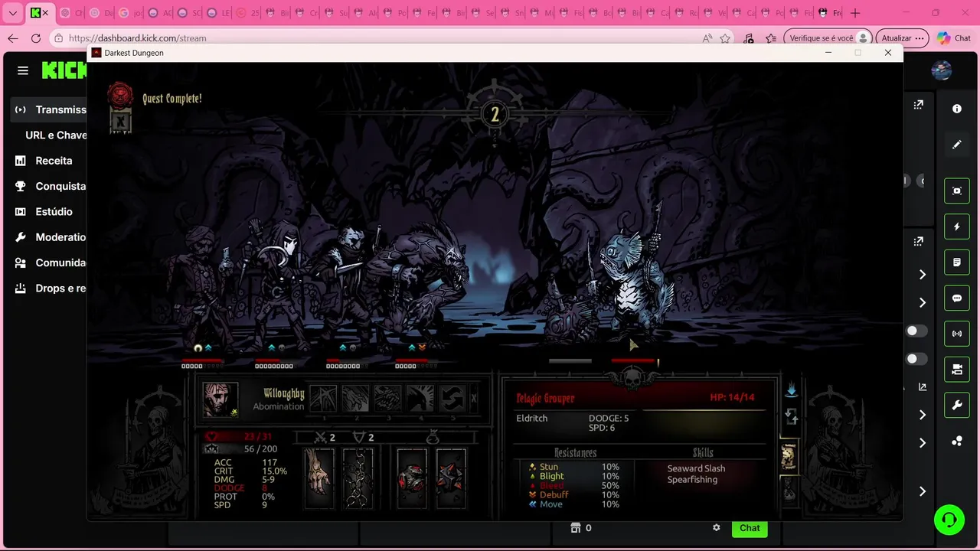Expand the first chevron row in dashboard

click(923, 275)
